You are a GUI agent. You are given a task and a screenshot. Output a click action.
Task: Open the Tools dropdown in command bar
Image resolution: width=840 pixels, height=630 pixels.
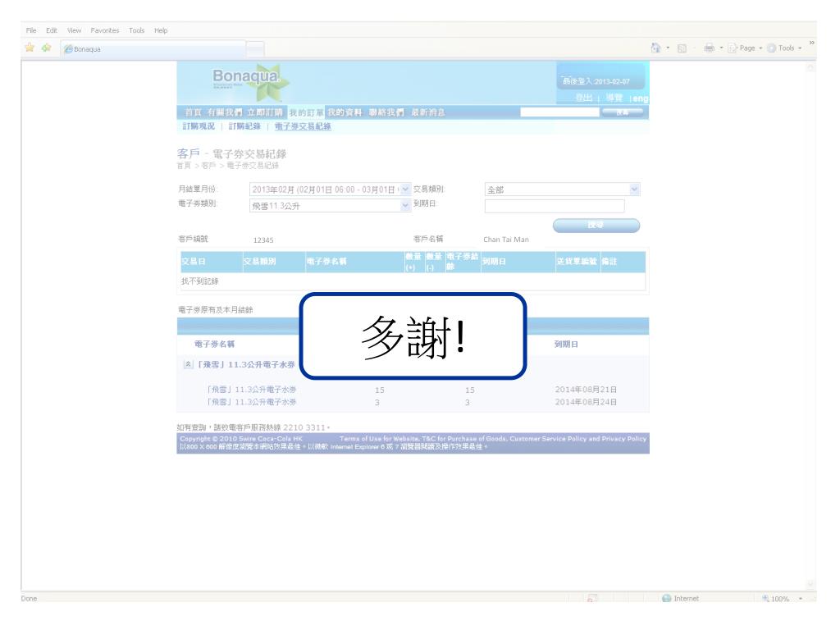(x=785, y=48)
